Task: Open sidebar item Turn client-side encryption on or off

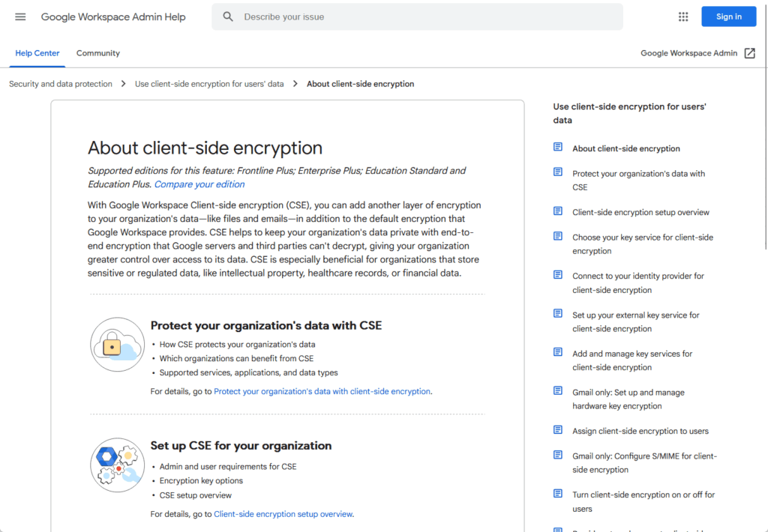Action: [x=643, y=502]
